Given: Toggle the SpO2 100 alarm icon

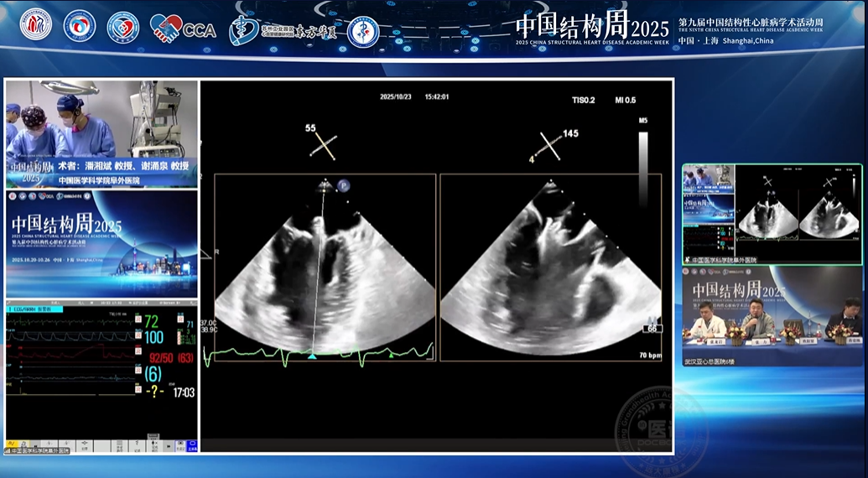Looking at the screenshot, I should point(138,335).
